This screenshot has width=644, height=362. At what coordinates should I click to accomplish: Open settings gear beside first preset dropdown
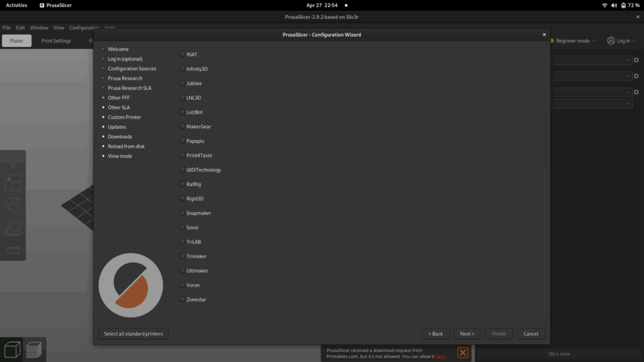(636, 60)
